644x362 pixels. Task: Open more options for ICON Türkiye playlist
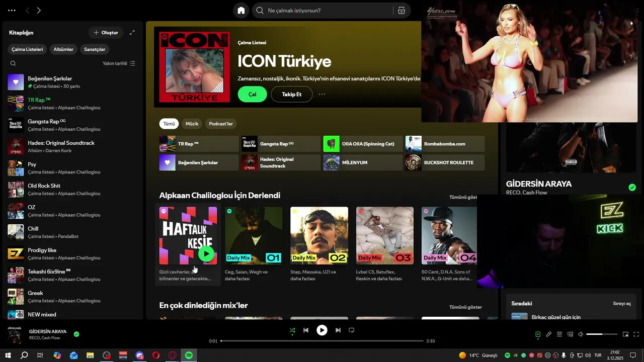tap(322, 94)
